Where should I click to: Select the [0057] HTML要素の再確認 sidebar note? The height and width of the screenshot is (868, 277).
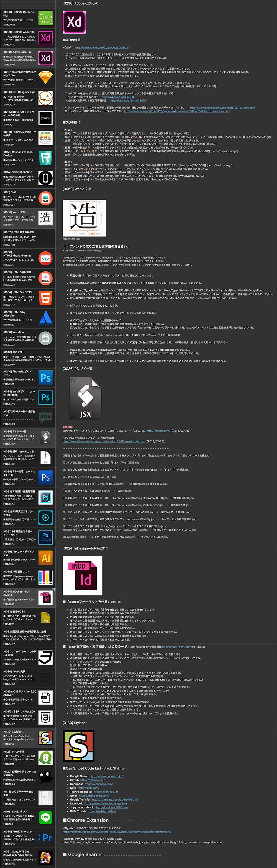(x=28, y=238)
